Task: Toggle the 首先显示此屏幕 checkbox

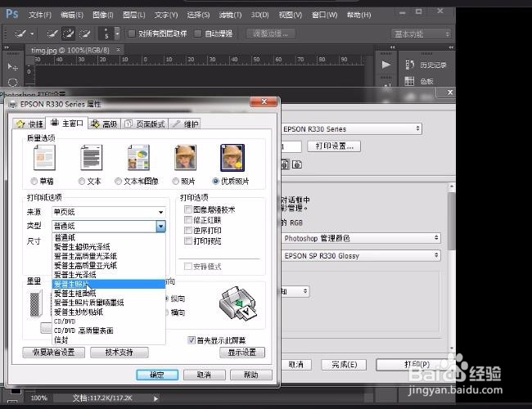Action: pyautogui.click(x=192, y=339)
